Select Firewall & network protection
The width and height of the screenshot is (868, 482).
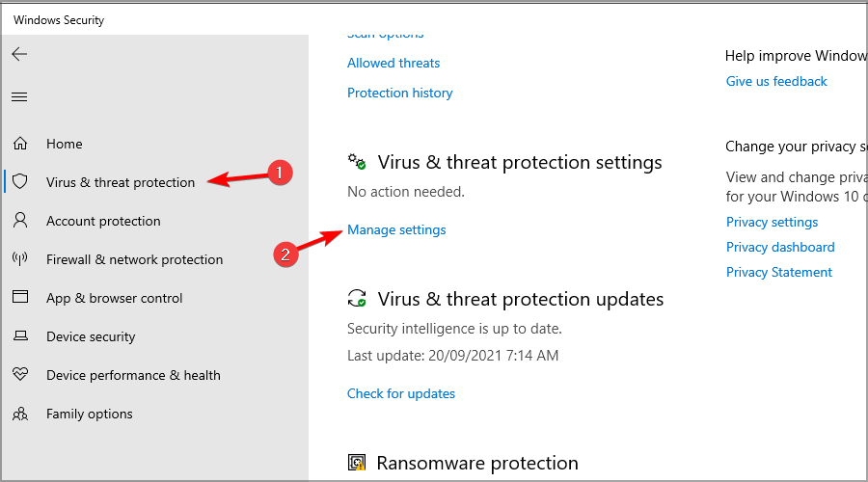point(134,259)
